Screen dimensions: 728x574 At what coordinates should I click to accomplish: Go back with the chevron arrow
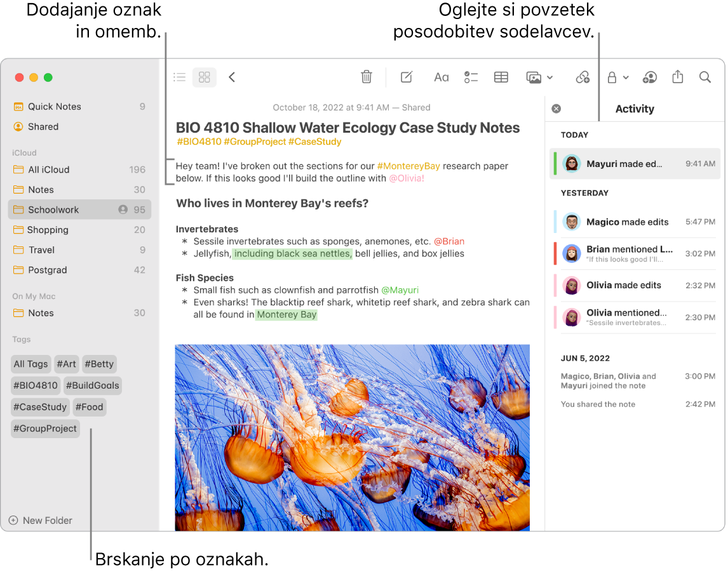[x=232, y=77]
